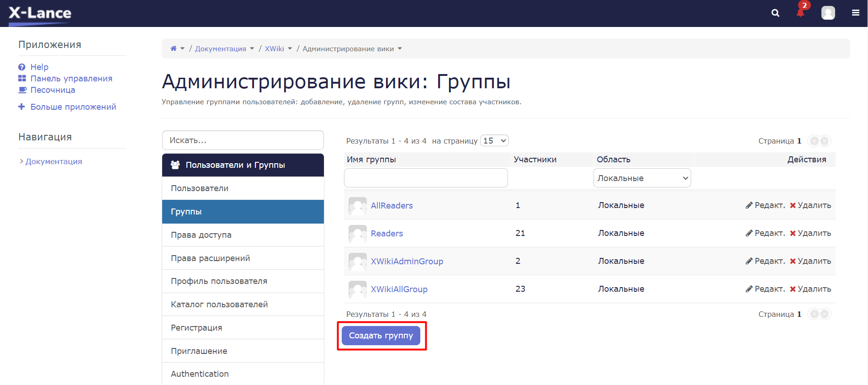The width and height of the screenshot is (868, 385).
Task: Edit the AllReaders group
Action: 765,205
